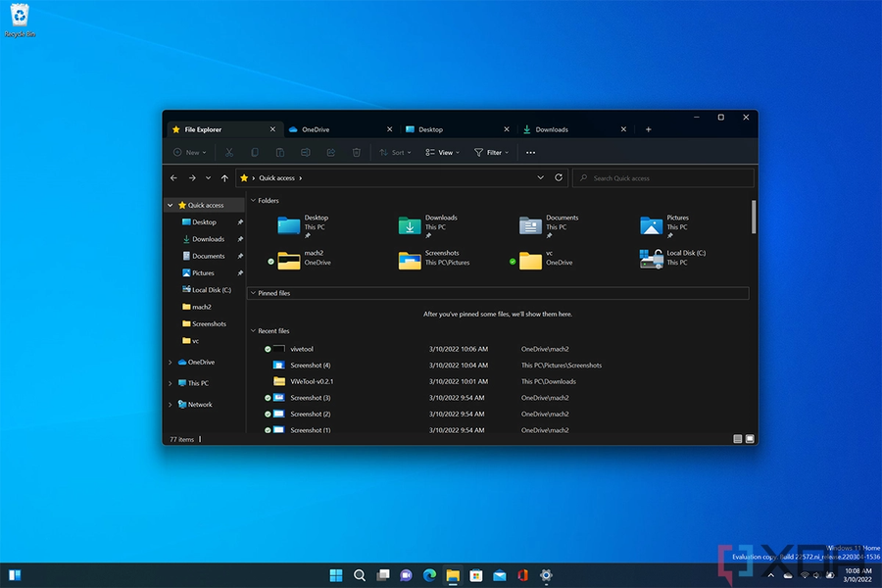Click the vertical scrollbar in file pane

click(x=754, y=217)
